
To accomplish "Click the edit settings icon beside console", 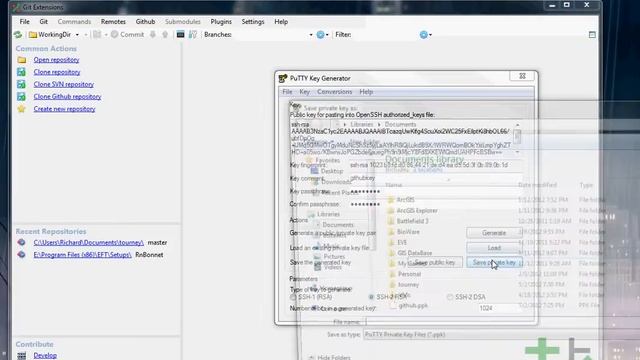I will 193,35.
